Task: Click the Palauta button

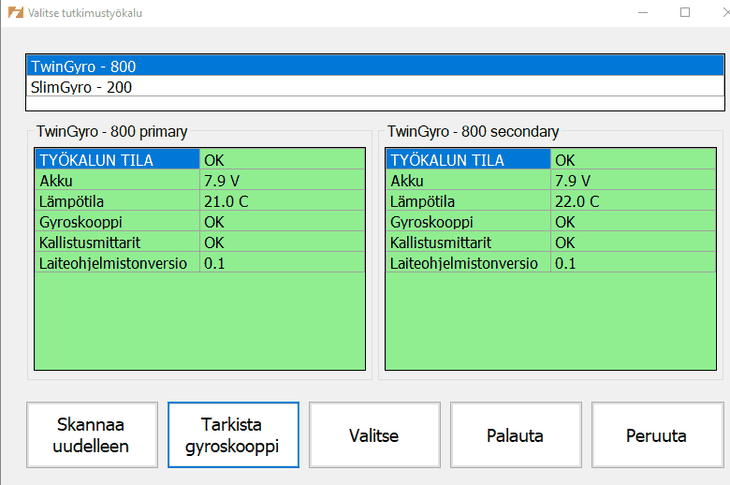Action: [x=515, y=435]
